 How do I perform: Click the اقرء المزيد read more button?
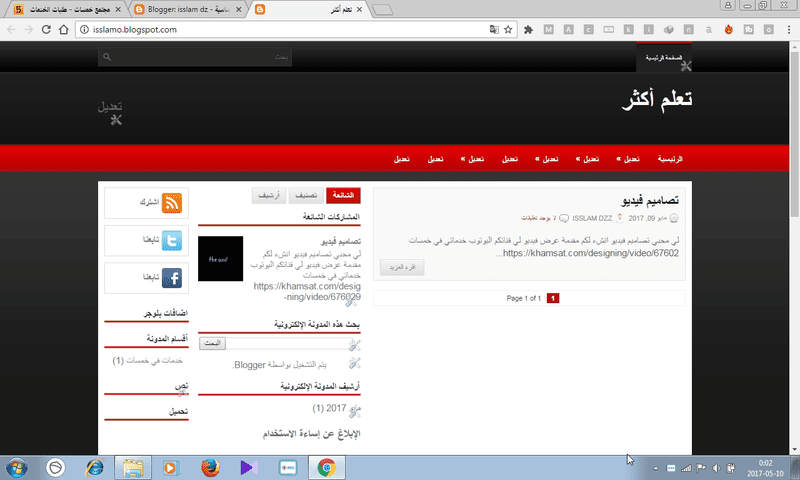pyautogui.click(x=402, y=267)
